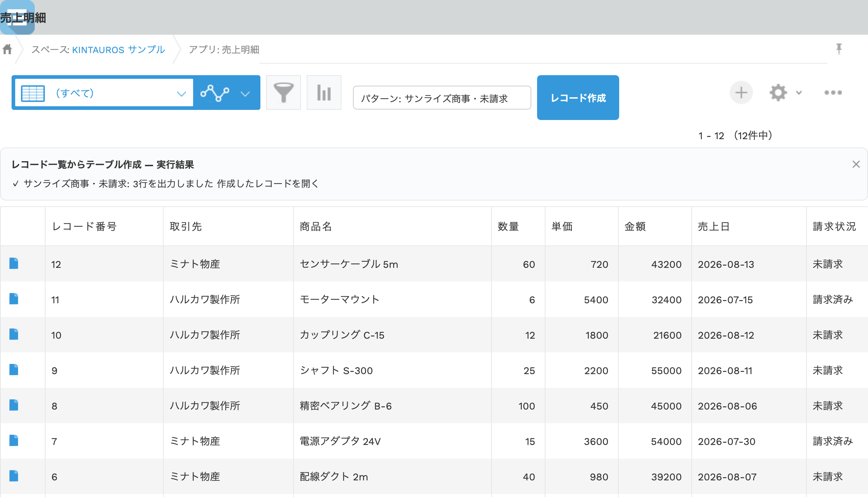Click the 売上明細 app icon header
868x497 pixels.
coord(17,17)
